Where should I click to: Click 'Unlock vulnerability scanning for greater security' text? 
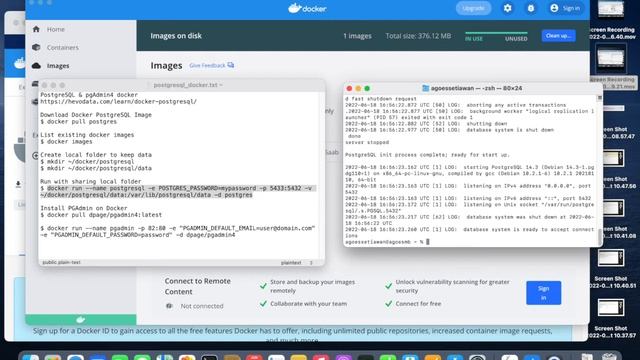click(x=452, y=286)
